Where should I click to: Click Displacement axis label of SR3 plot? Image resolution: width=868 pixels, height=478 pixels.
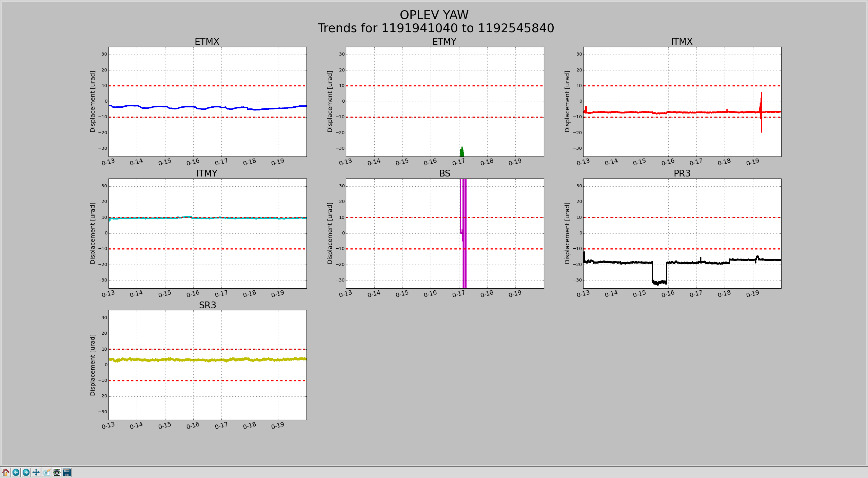point(93,365)
